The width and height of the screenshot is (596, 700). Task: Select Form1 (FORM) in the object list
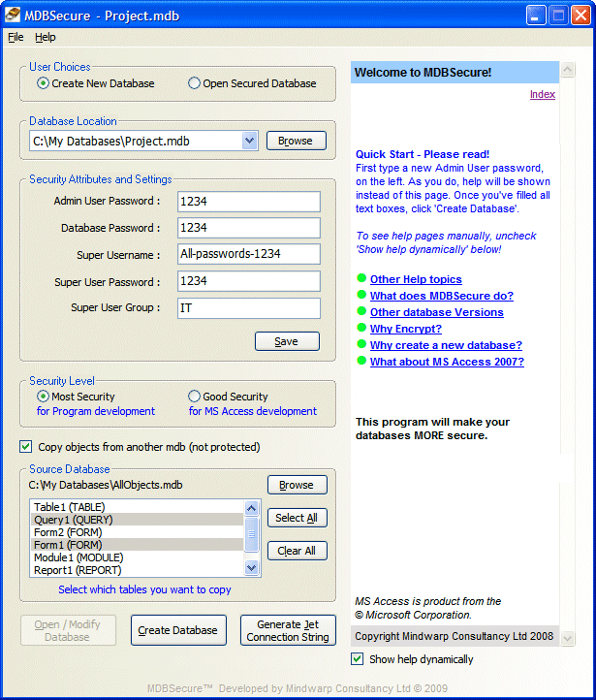point(138,545)
